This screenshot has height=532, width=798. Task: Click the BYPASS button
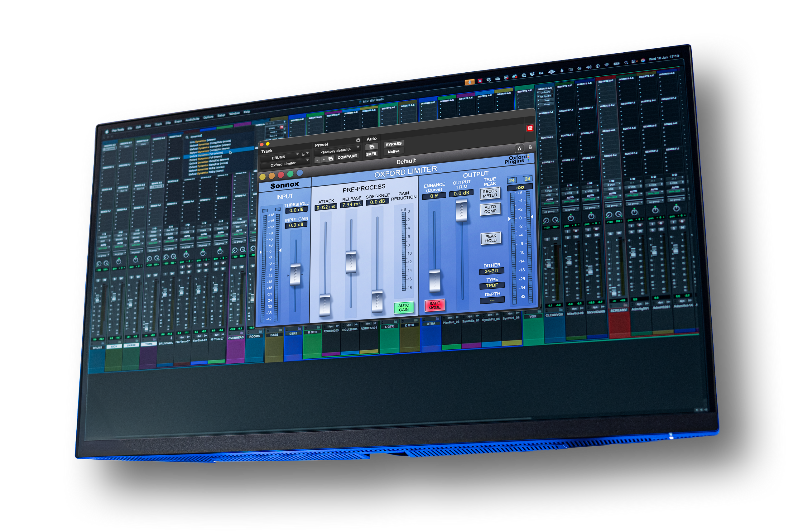click(393, 144)
